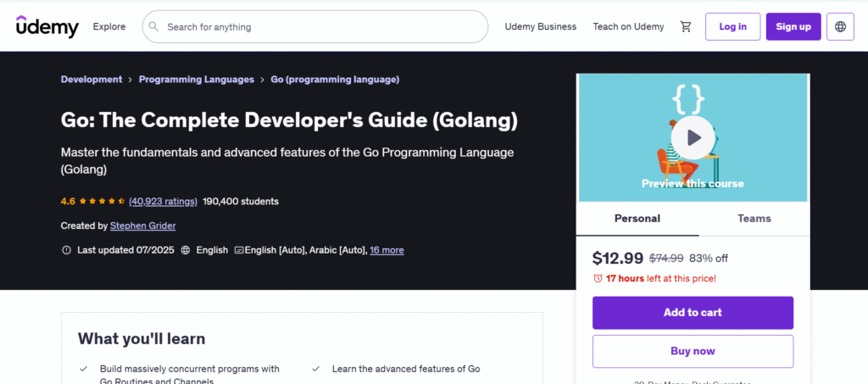Viewport: 868px width, 384px height.
Task: Open the shopping cart icon
Action: tap(686, 26)
